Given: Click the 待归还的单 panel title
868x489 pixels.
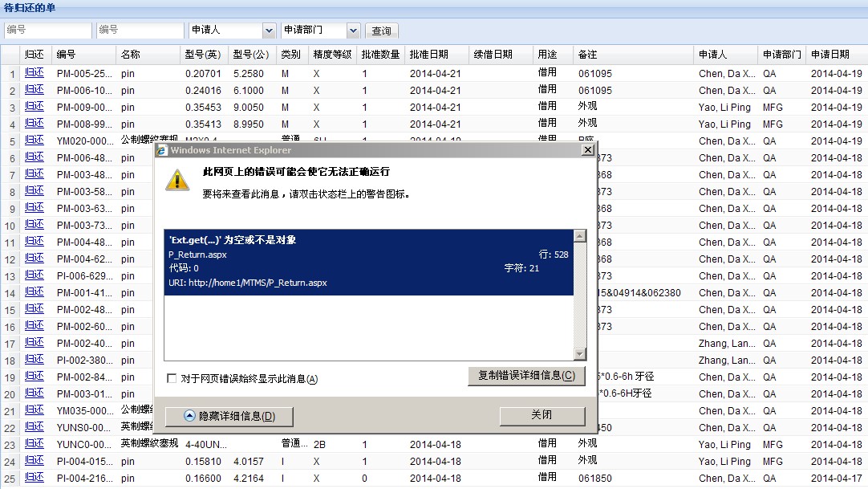Looking at the screenshot, I should (x=30, y=8).
